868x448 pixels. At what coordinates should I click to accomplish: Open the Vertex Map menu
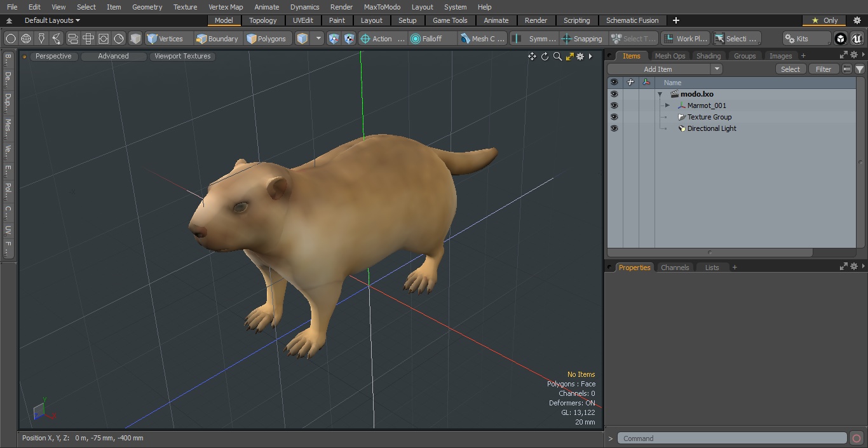226,7
